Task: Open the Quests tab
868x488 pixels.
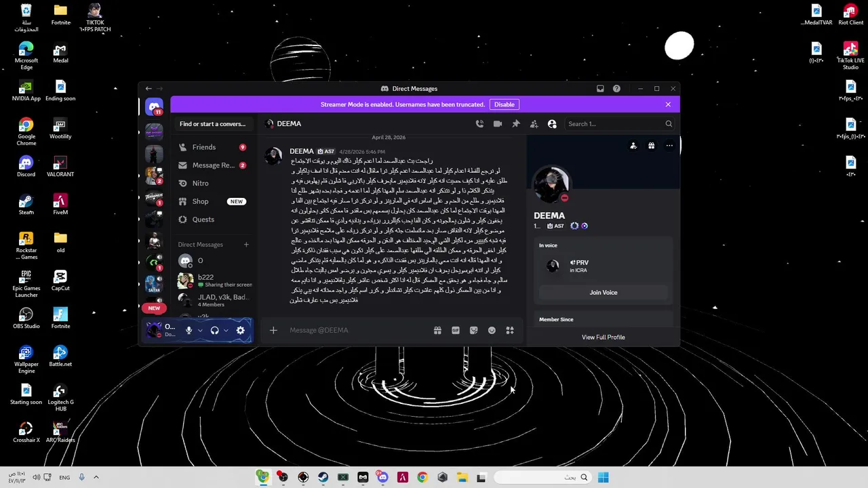Action: pos(213,220)
